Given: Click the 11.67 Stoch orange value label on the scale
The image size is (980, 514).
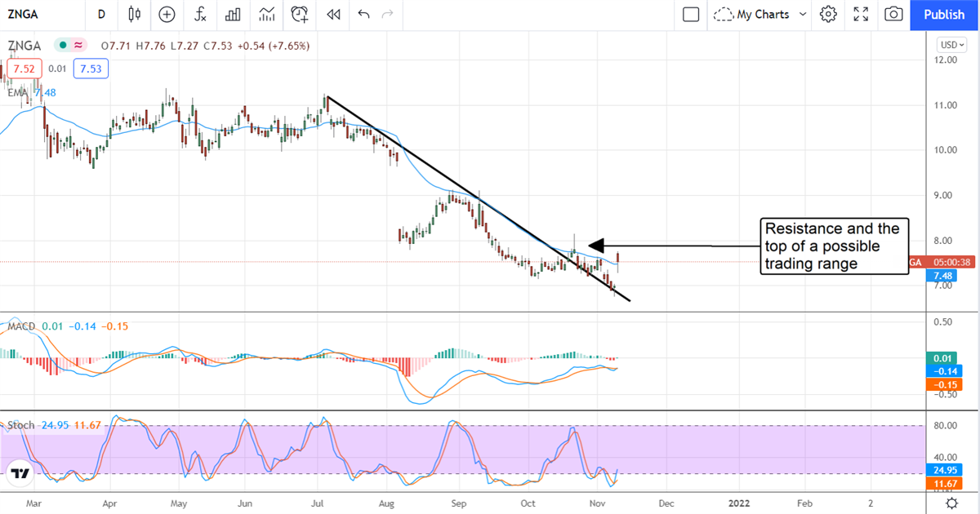Looking at the screenshot, I should (x=944, y=484).
